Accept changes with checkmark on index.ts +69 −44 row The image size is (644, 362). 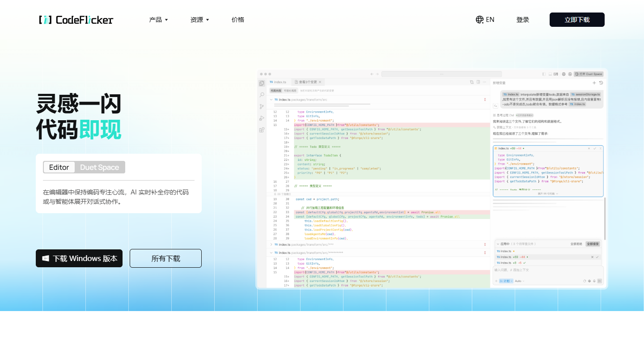pos(597,257)
